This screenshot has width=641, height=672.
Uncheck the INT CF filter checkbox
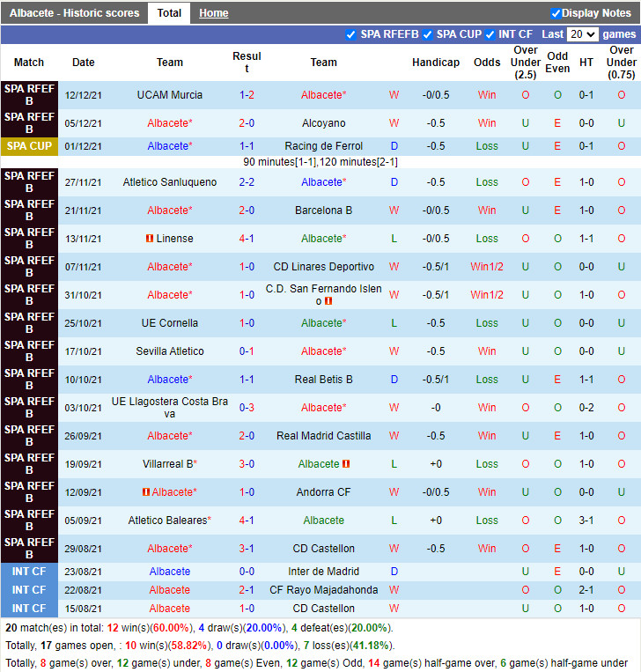490,34
